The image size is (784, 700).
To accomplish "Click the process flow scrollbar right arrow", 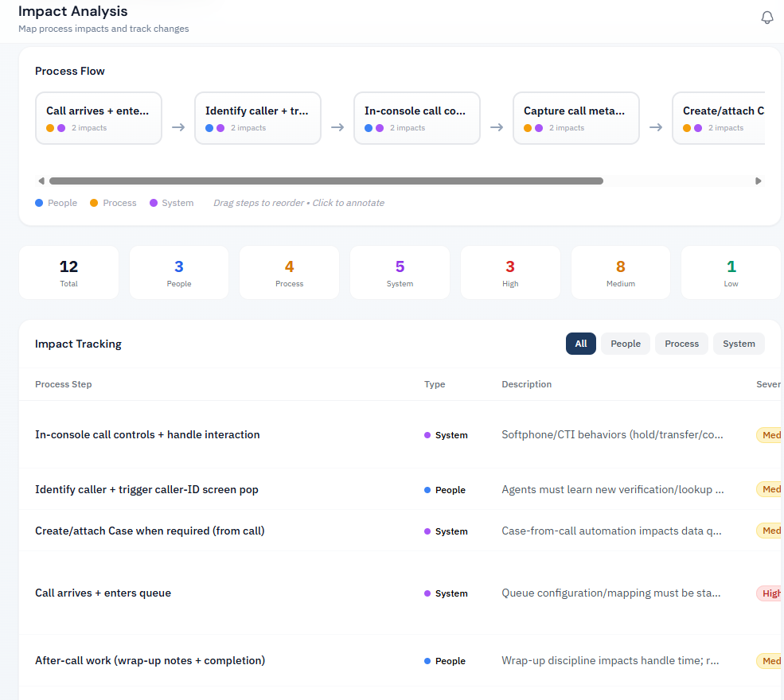I will point(759,181).
